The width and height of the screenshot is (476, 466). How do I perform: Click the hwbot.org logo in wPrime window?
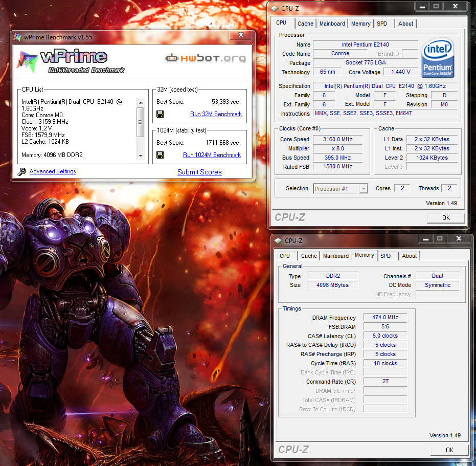coord(205,58)
